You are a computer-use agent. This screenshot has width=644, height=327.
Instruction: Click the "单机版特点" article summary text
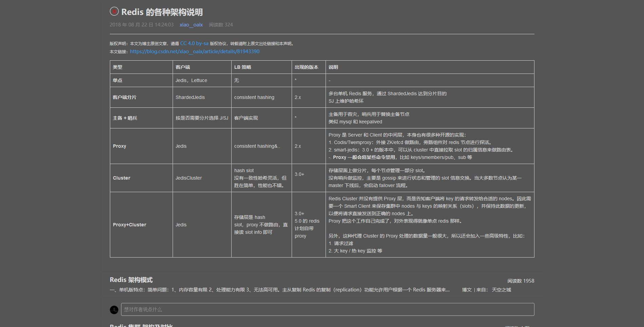tap(280, 290)
